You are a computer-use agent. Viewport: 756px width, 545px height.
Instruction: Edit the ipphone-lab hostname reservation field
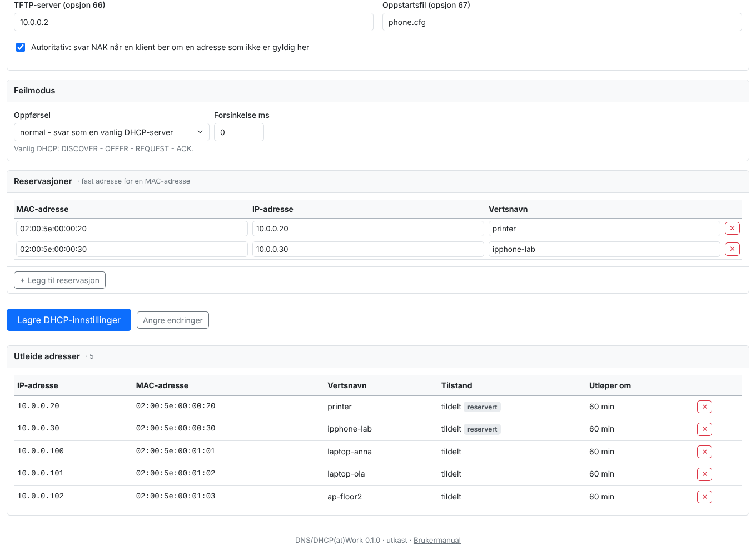[x=604, y=249]
